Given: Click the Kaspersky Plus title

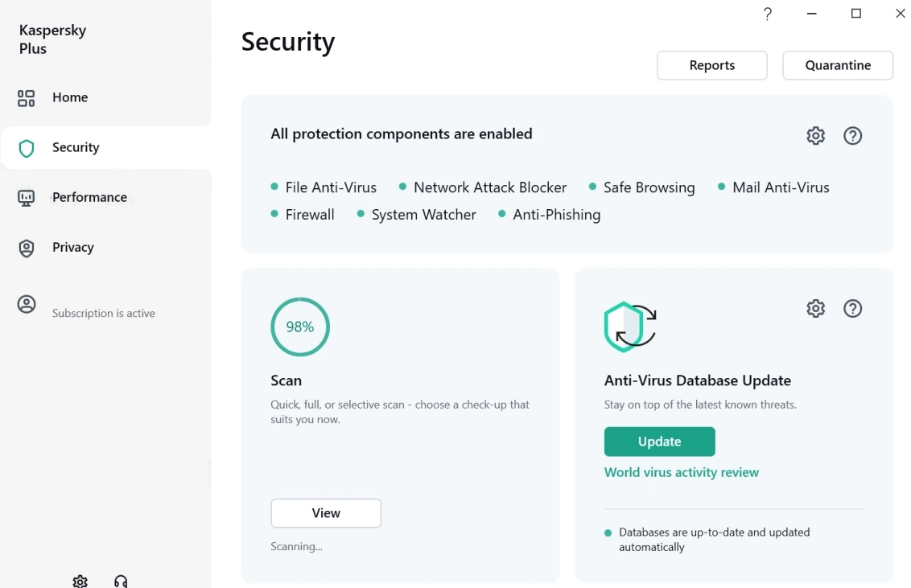Looking at the screenshot, I should tap(52, 39).
